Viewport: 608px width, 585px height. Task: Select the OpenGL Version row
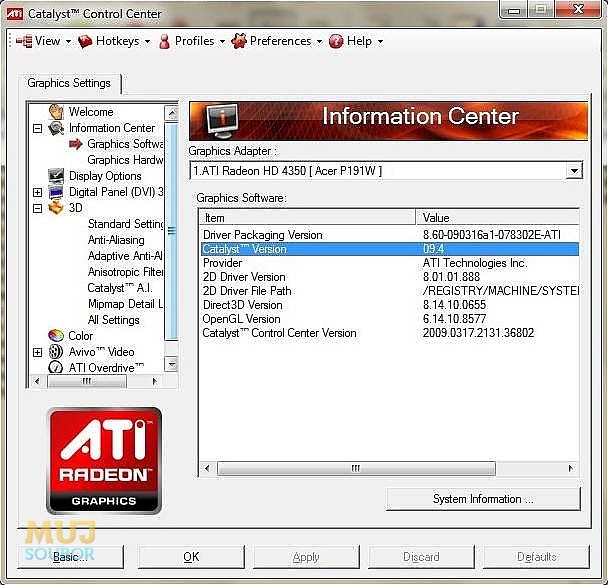pyautogui.click(x=390, y=319)
